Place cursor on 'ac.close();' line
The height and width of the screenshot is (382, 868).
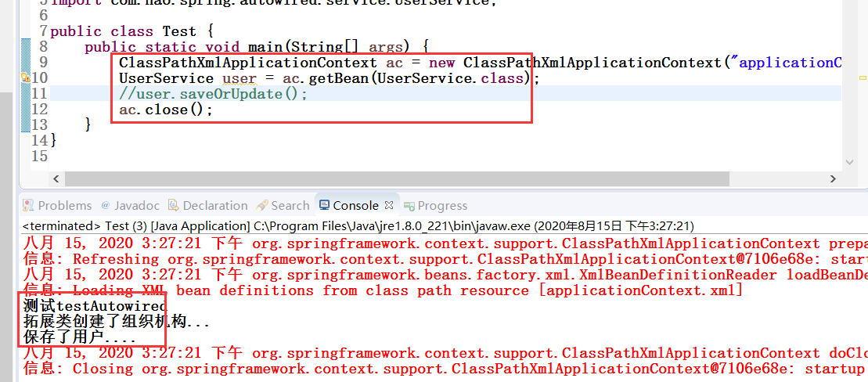click(165, 110)
